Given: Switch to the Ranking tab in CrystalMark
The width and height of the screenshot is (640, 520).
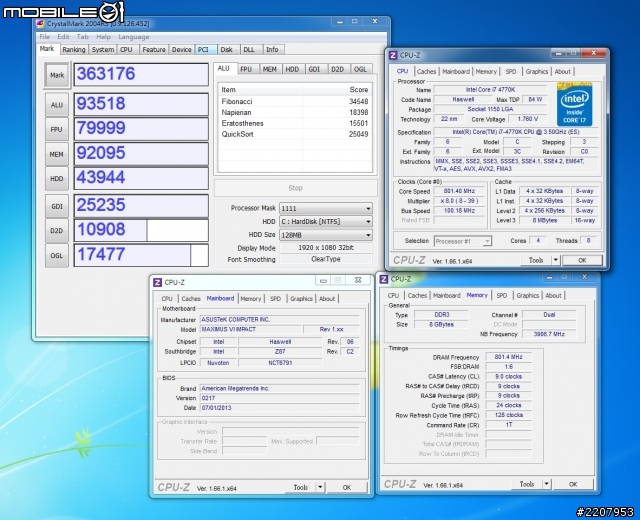Looking at the screenshot, I should (74, 49).
